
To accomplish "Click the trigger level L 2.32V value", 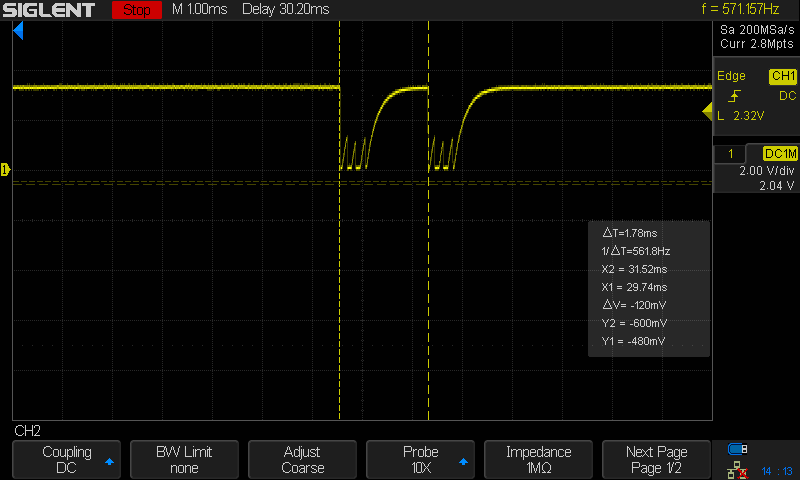I will [x=741, y=116].
